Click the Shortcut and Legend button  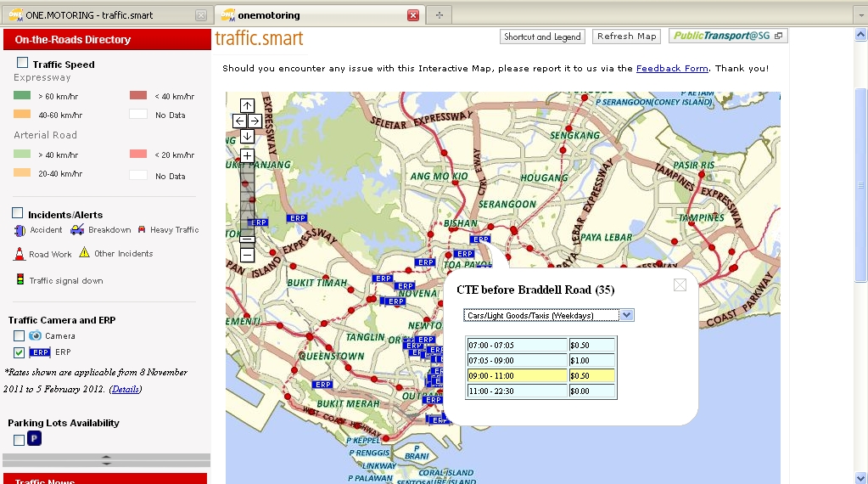[x=542, y=37]
